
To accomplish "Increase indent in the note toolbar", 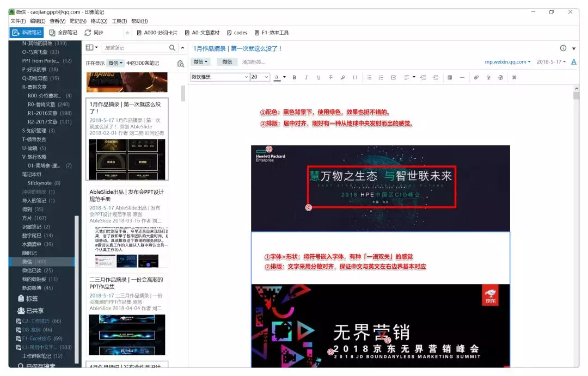I will click(436, 77).
